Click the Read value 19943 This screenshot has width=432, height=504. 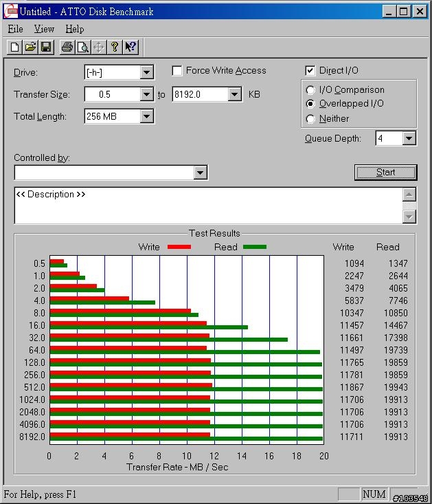(396, 387)
